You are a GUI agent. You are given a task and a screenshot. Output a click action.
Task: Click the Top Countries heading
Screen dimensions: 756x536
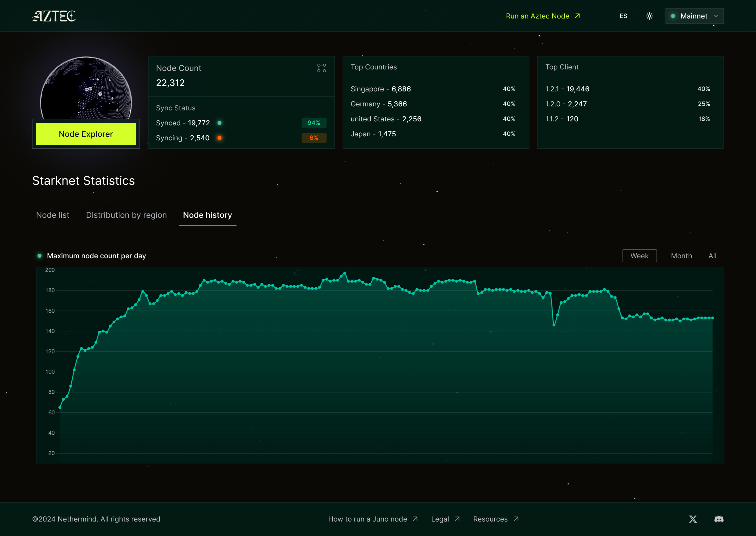[373, 67]
